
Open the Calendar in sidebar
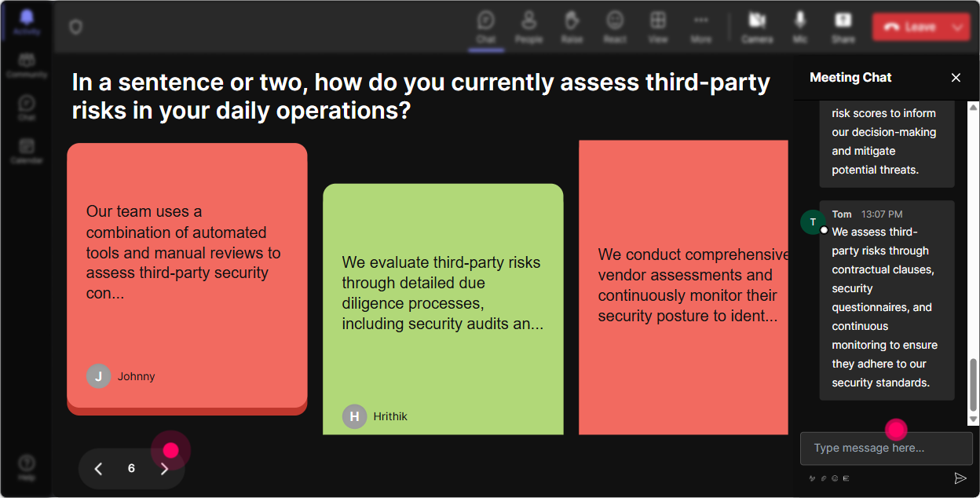pos(27,150)
